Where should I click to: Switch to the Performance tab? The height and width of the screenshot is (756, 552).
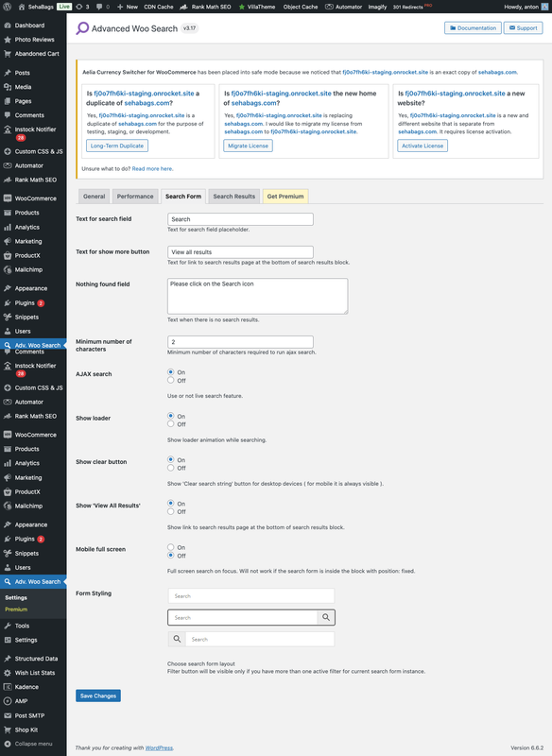point(135,197)
